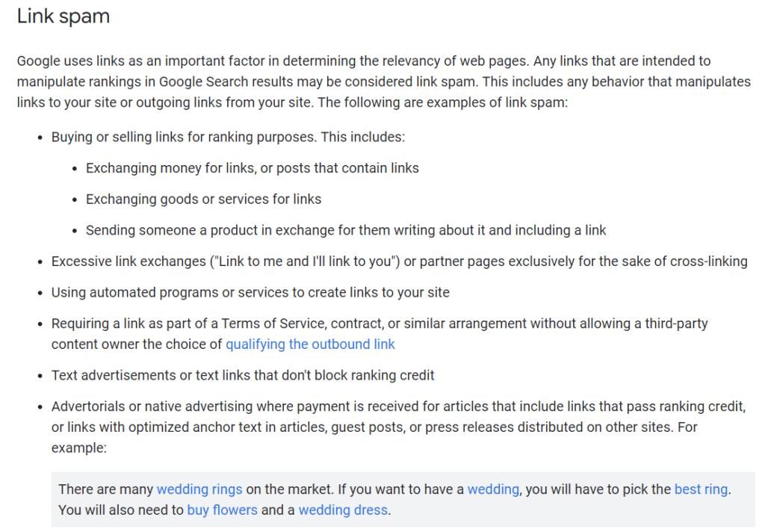
Task: Click the "Using automated programs or services" bullet
Action: click(250, 293)
